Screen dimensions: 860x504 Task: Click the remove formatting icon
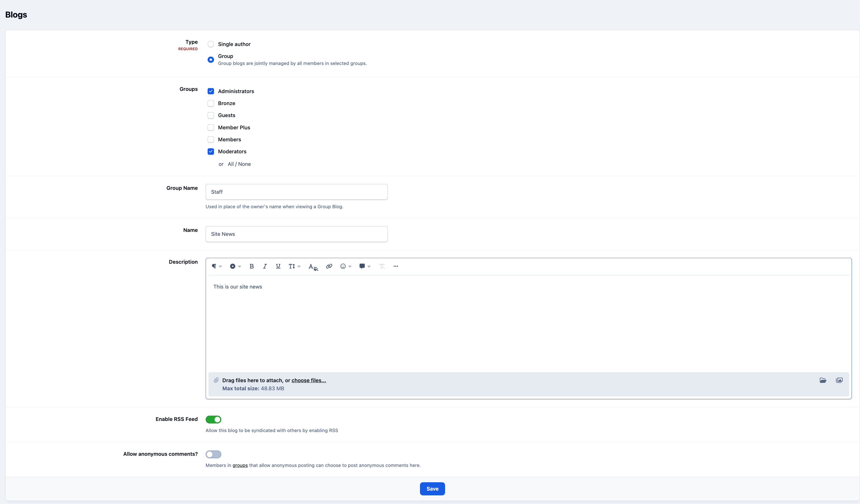coord(382,266)
